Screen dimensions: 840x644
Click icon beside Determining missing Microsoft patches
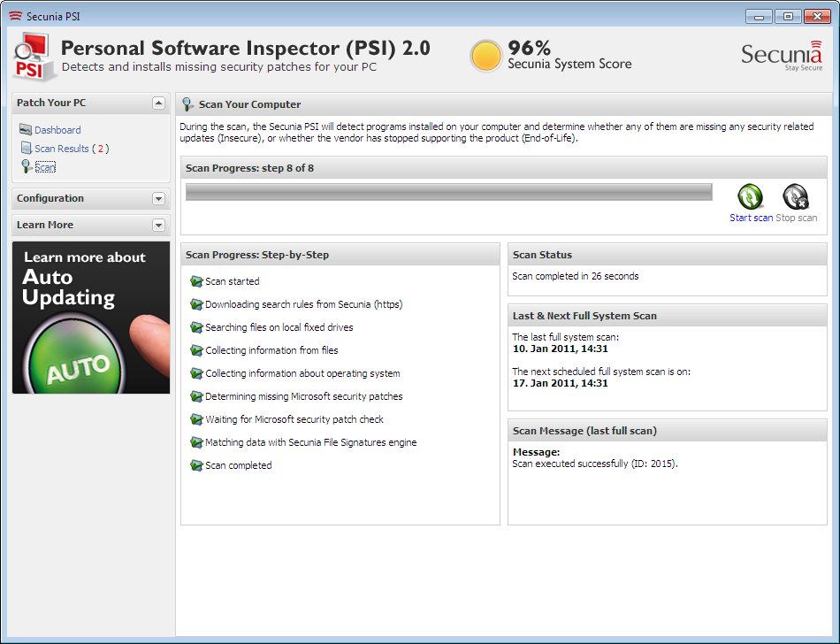coord(196,396)
